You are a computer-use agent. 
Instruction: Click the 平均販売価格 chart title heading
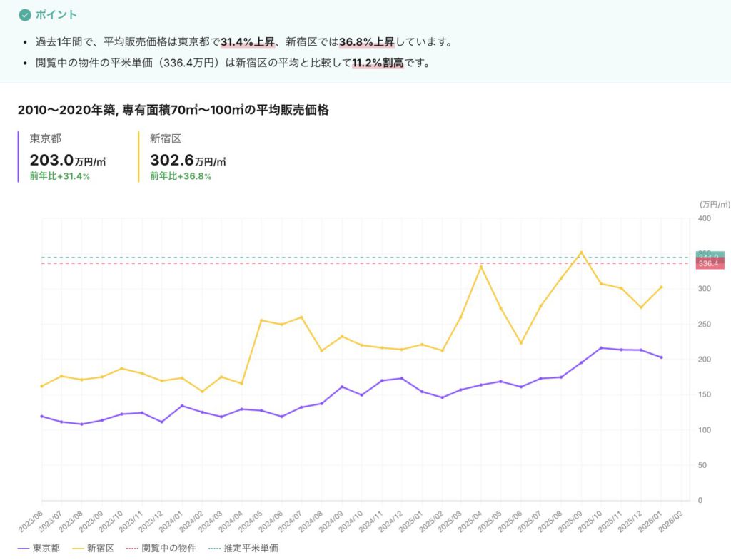point(173,110)
